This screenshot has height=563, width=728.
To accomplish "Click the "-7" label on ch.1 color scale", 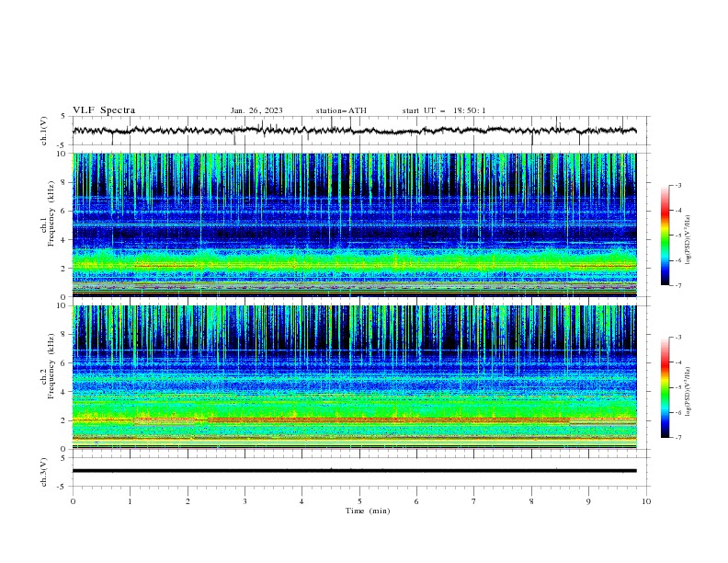I will click(x=678, y=285).
